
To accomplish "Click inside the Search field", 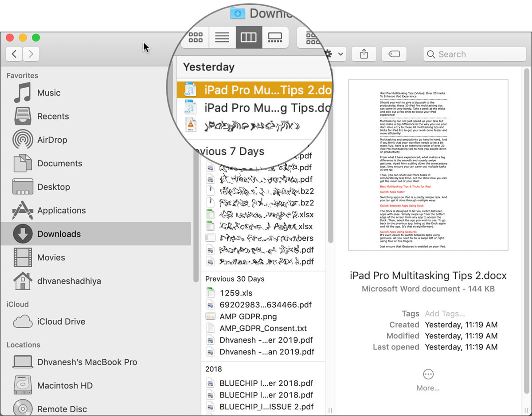I will 474,54.
